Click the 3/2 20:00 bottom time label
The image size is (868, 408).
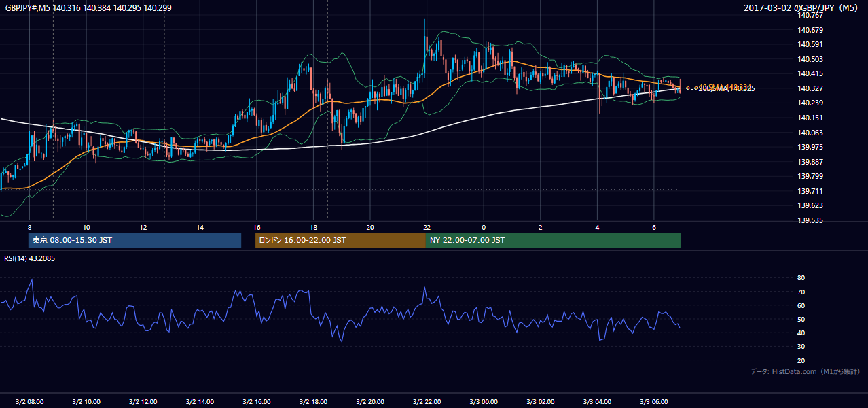370,402
